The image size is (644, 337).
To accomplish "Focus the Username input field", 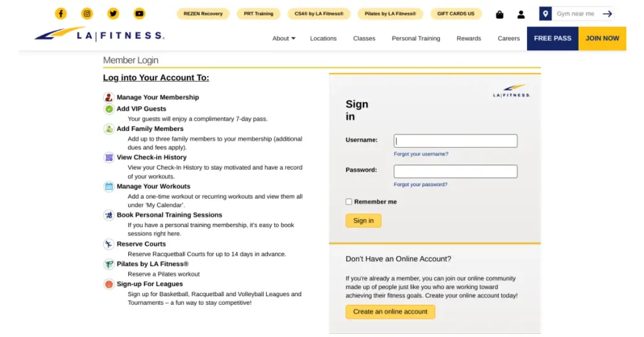I will [x=455, y=141].
